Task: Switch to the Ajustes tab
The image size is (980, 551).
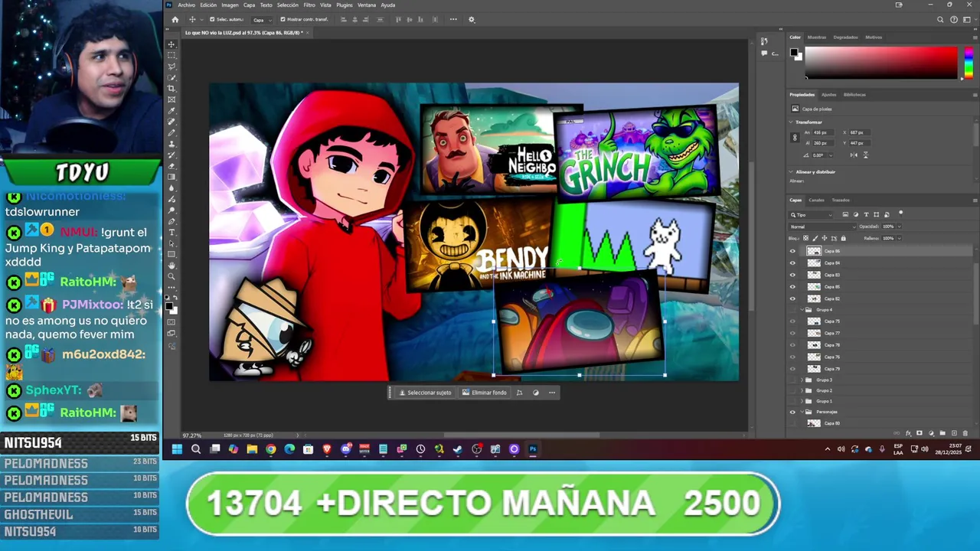Action: pyautogui.click(x=829, y=95)
